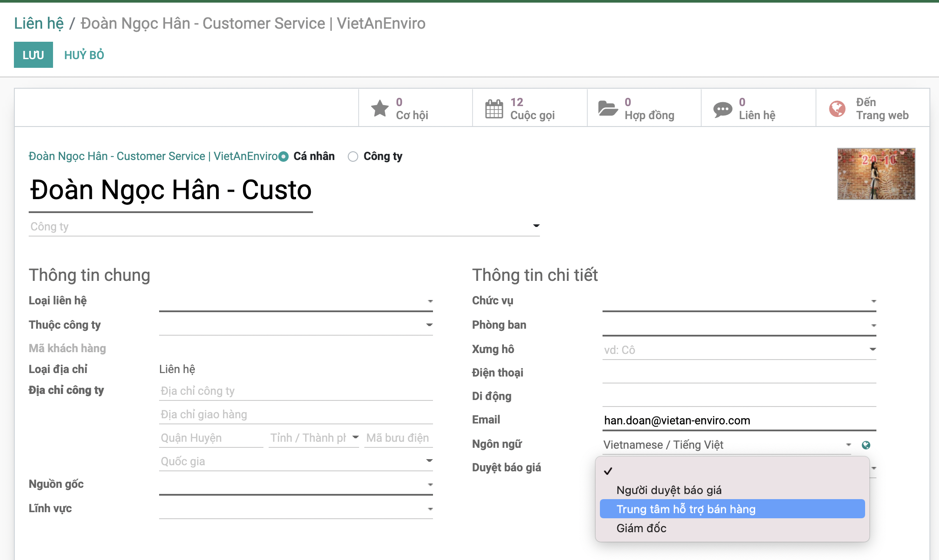Click the globe icon for Trang web
This screenshot has height=560, width=939.
pos(837,109)
